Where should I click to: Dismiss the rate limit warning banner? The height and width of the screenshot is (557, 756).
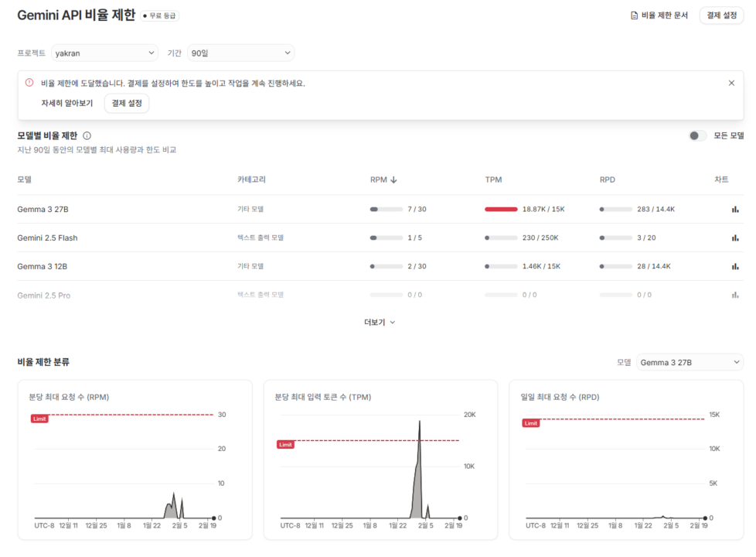[x=731, y=83]
